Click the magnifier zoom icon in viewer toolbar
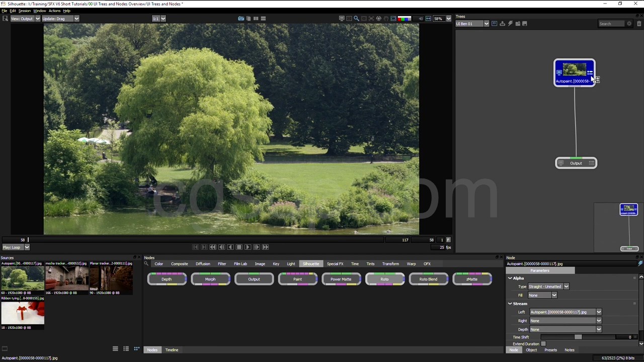This screenshot has height=362, width=644. (356, 19)
